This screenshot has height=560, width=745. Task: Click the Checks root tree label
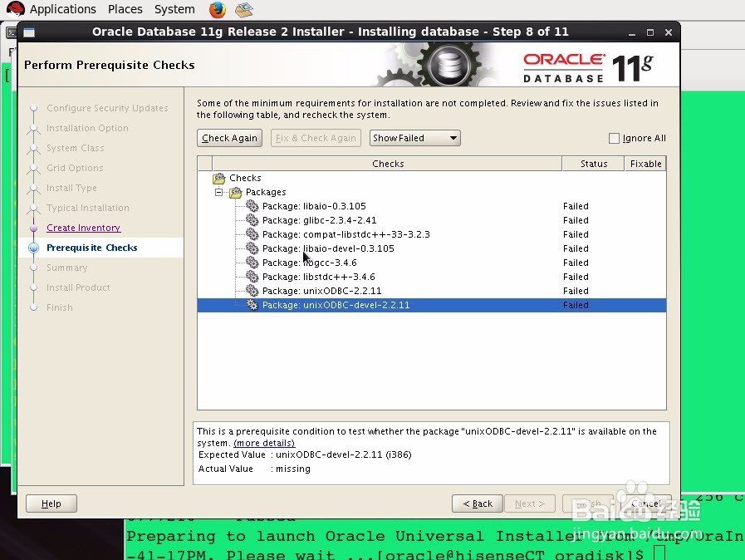(x=245, y=178)
